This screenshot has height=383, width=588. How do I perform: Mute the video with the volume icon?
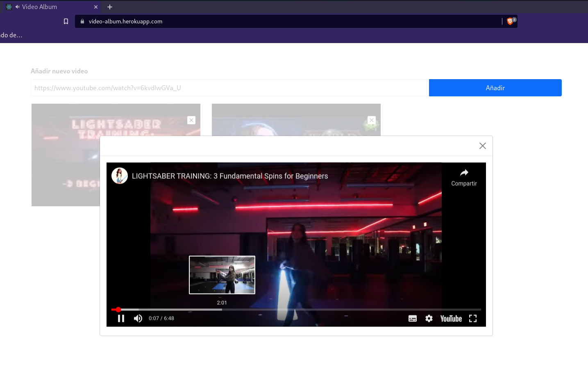coord(138,318)
